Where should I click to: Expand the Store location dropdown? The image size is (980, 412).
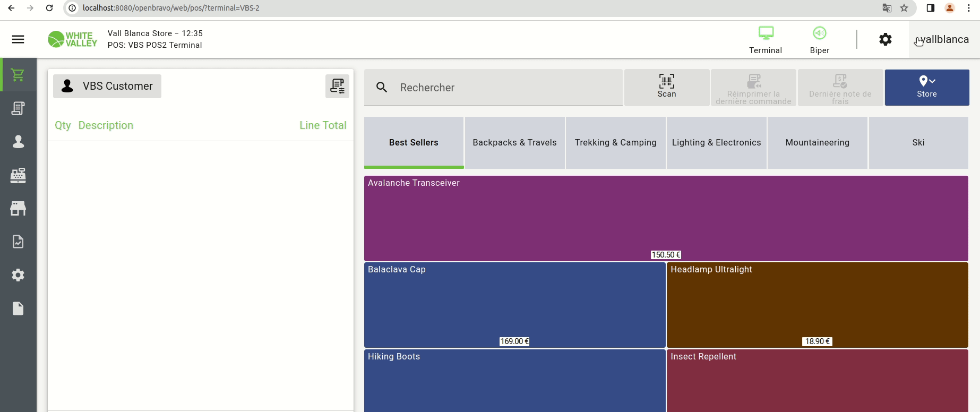pos(926,87)
